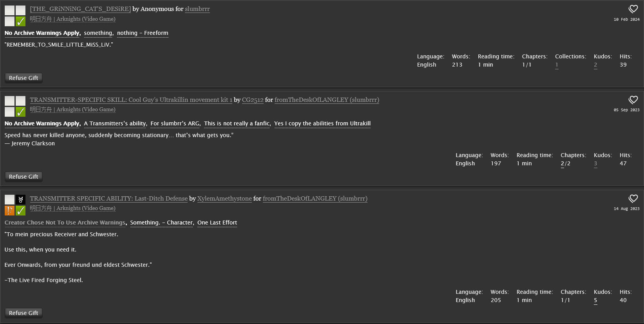Screen dimensions: 644x324
Task: View kudos count 5 on Last-Ditch Defense
Action: click(x=595, y=300)
